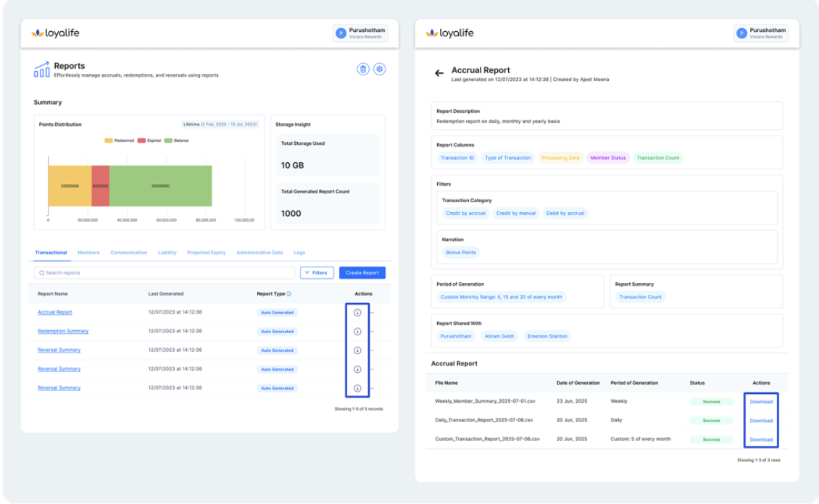The width and height of the screenshot is (819, 504).
Task: Click the back arrow beside Accrual Report title
Action: [x=439, y=73]
